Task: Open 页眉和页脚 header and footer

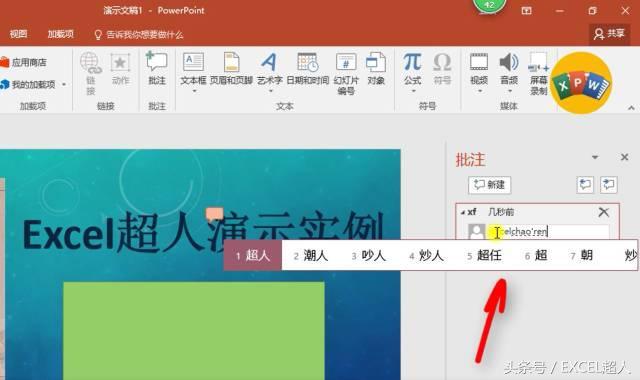Action: 231,69
